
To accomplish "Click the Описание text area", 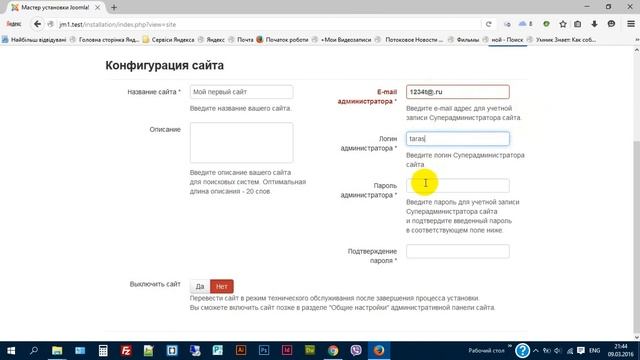I will (x=241, y=142).
